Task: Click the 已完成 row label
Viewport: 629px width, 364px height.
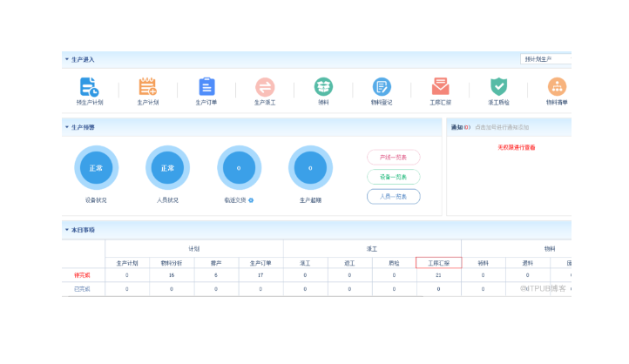Action: click(82, 288)
